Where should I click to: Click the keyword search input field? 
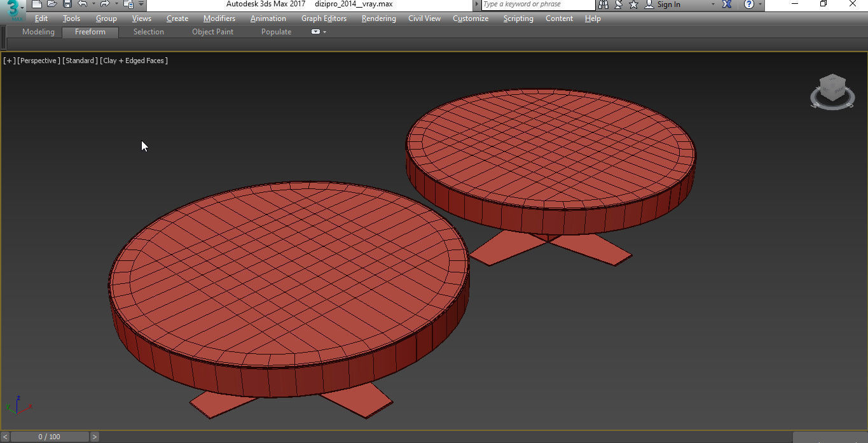coord(538,4)
